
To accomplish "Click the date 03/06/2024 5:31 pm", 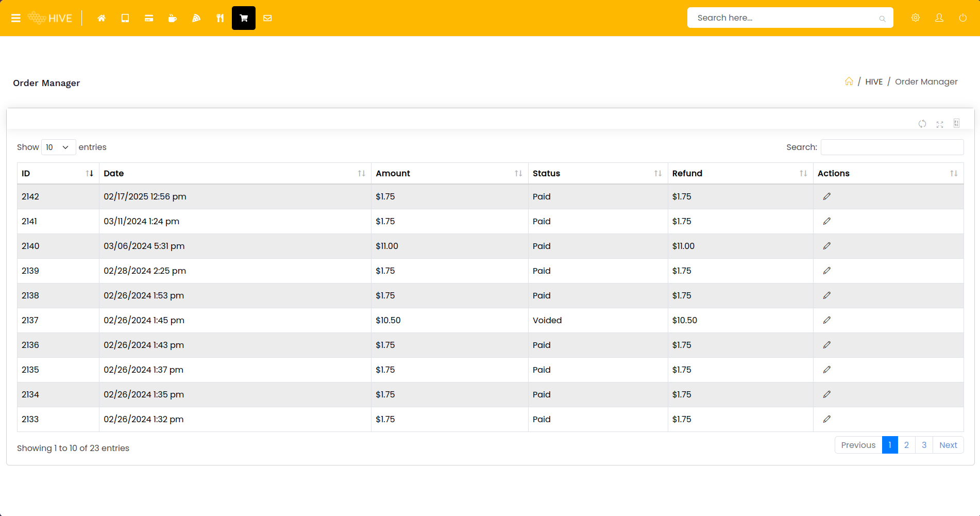I will tap(144, 246).
